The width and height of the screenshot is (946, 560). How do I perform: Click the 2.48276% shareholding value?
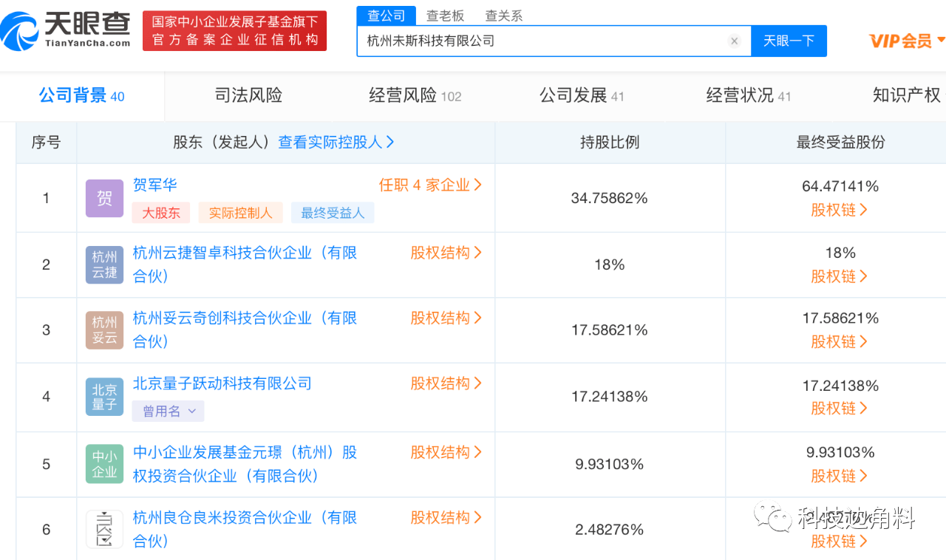coord(610,530)
